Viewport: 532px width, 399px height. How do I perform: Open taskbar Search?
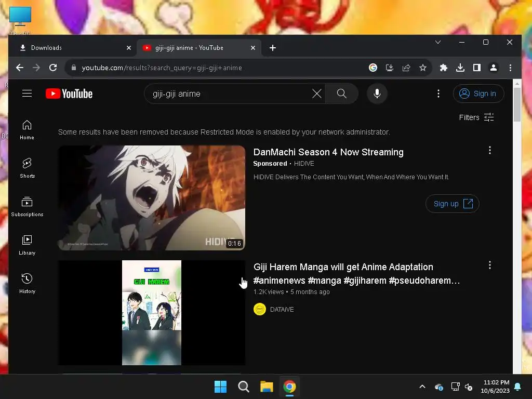(x=244, y=387)
